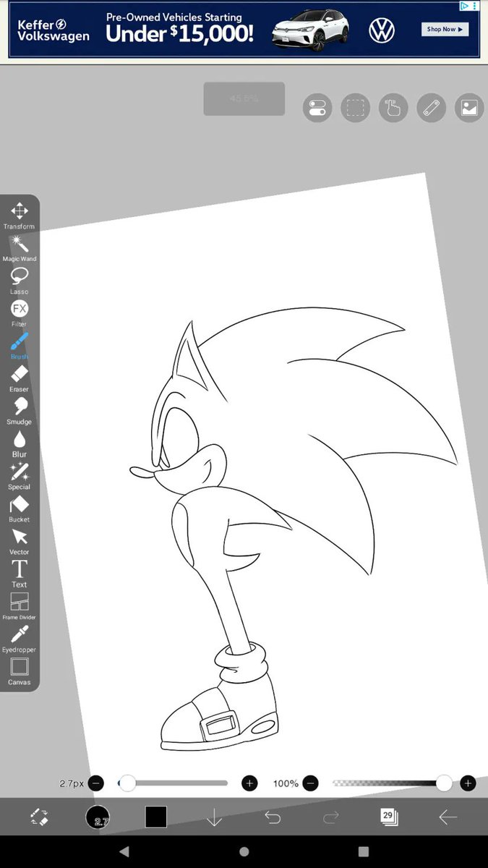Image resolution: width=488 pixels, height=868 pixels.
Task: Click the opacity slider
Action: (x=391, y=783)
